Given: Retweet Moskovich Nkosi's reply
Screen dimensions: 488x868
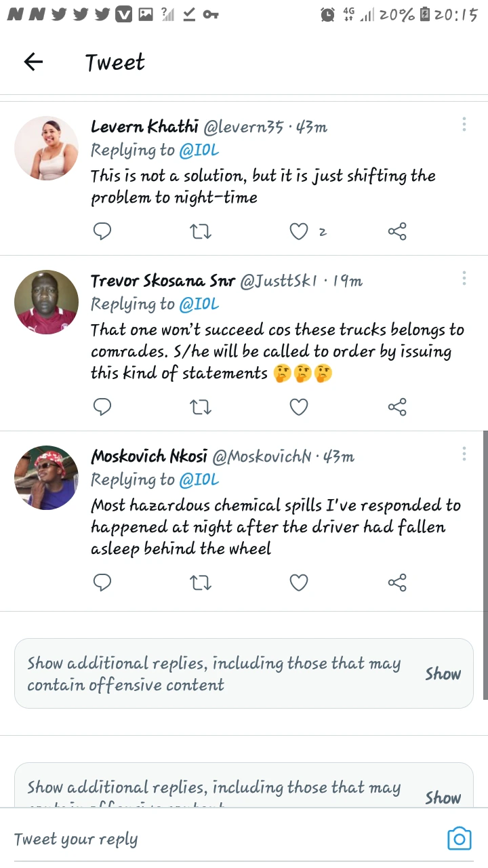Looking at the screenshot, I should point(201,583).
